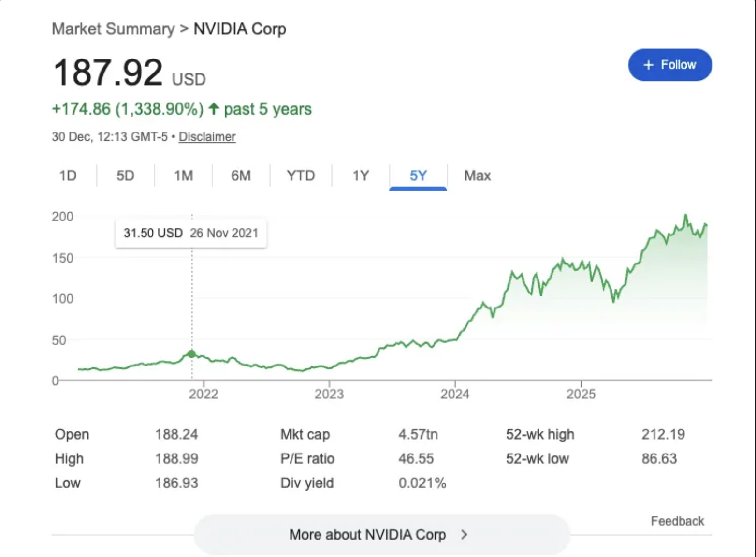Click the NVIDIA Corp breadcrumb title

pyautogui.click(x=239, y=29)
